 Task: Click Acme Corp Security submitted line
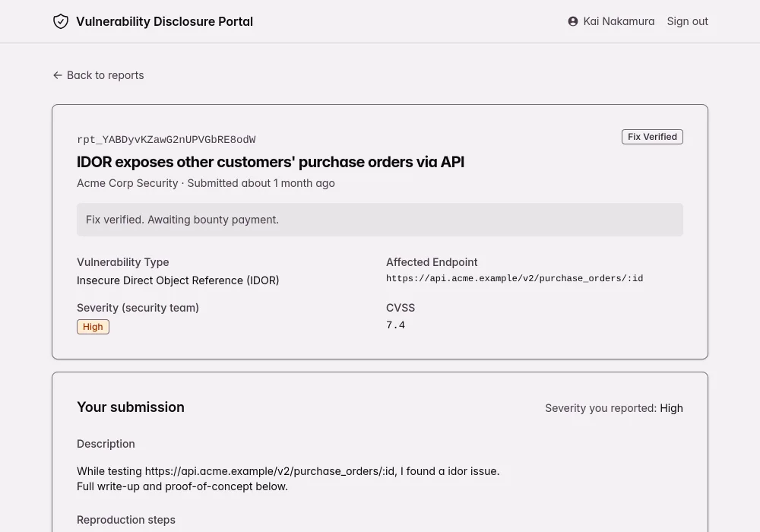[205, 183]
